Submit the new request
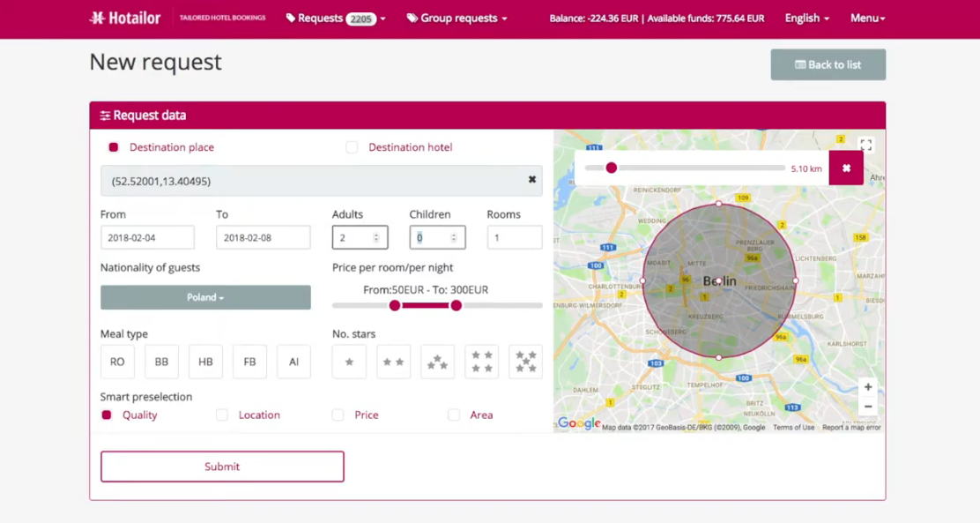The image size is (980, 523). [x=222, y=467]
